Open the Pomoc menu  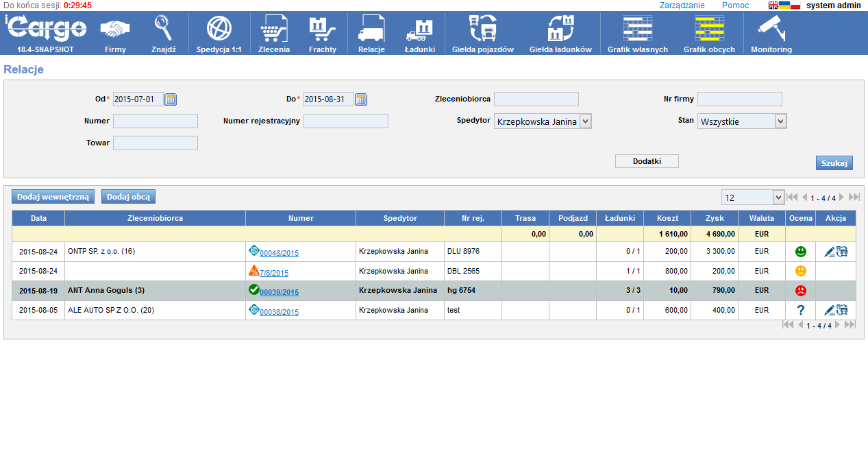(735, 5)
